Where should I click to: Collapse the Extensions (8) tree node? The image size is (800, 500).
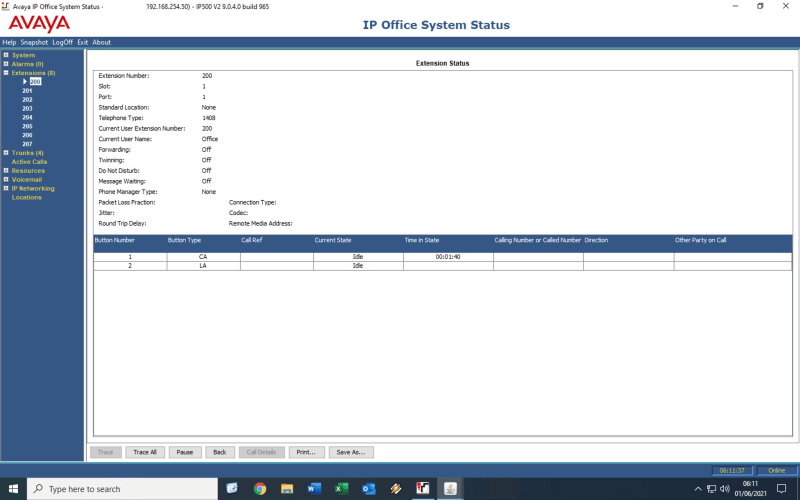tap(6, 73)
